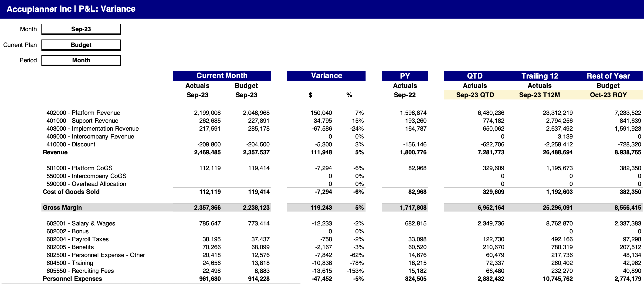Open the Current Plan selector showing Budget
The image size is (644, 284).
pos(81,45)
